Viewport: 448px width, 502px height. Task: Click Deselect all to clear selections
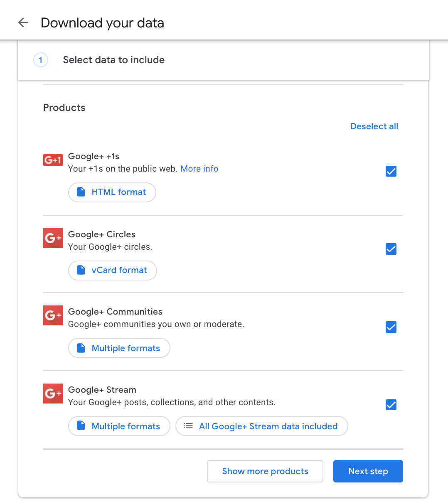374,126
